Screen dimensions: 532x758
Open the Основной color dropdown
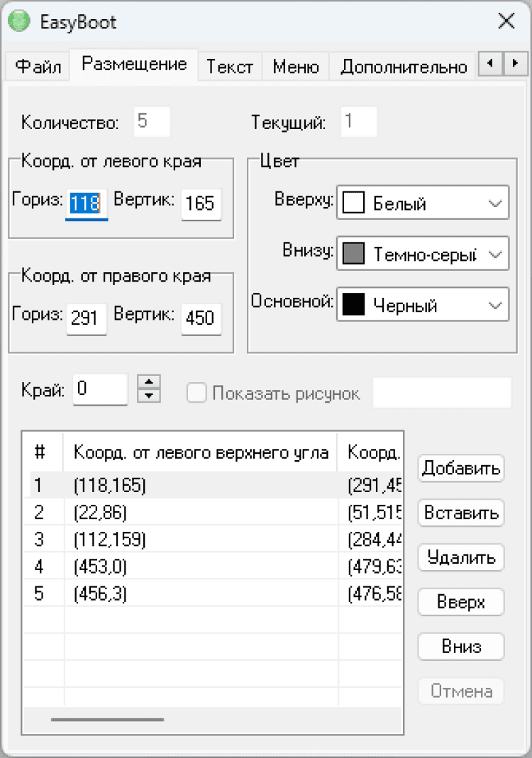pyautogui.click(x=423, y=305)
